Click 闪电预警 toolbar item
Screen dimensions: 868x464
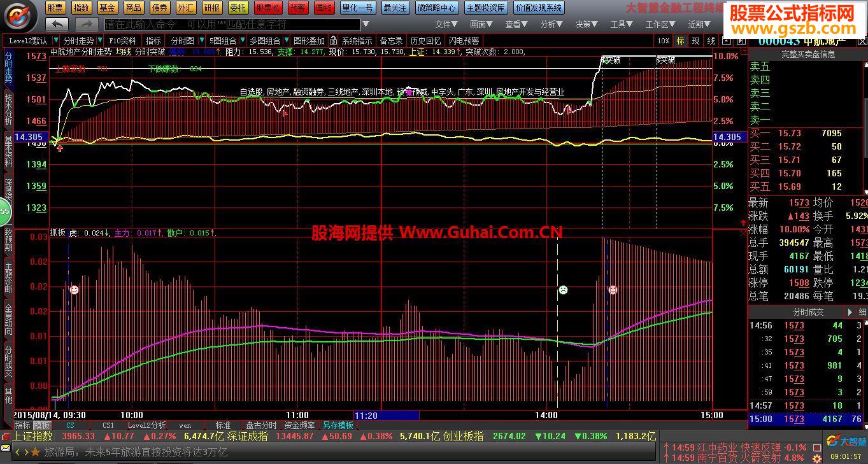coord(464,41)
